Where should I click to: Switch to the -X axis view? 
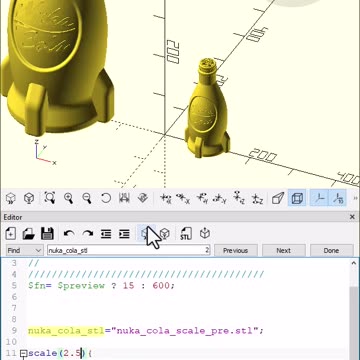[x=183, y=198]
